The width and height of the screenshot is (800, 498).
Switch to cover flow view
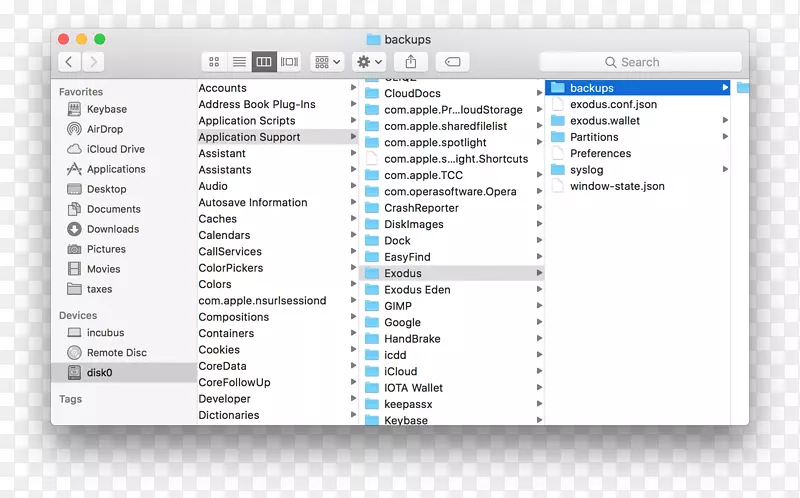pyautogui.click(x=289, y=62)
